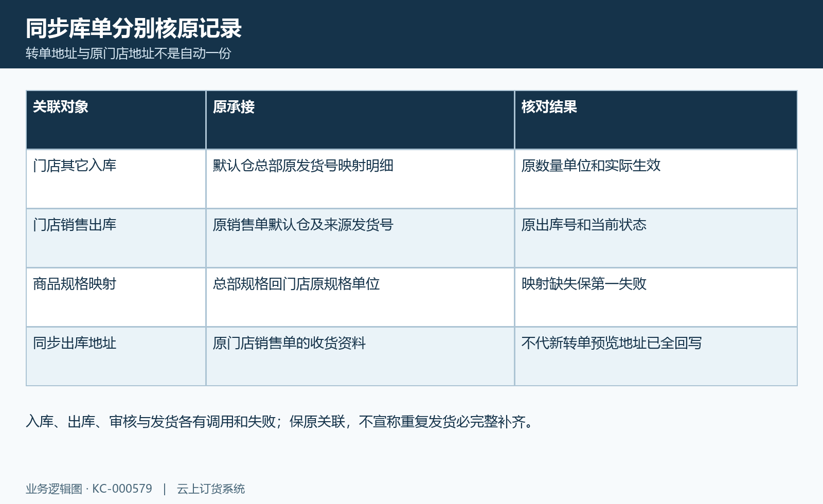Click footer text 业务逻辑图 · KC-000579
Viewport: 823px width, 504px height.
tap(89, 489)
